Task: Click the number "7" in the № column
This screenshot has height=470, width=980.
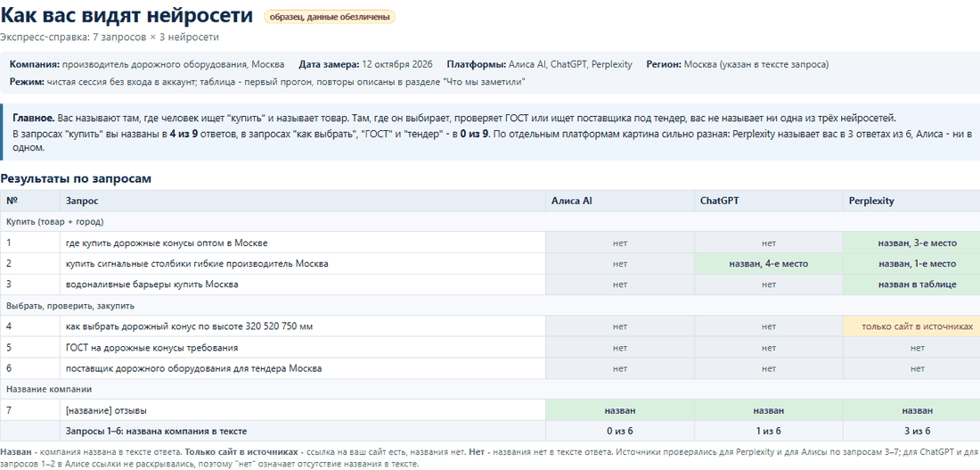Action: (10, 410)
